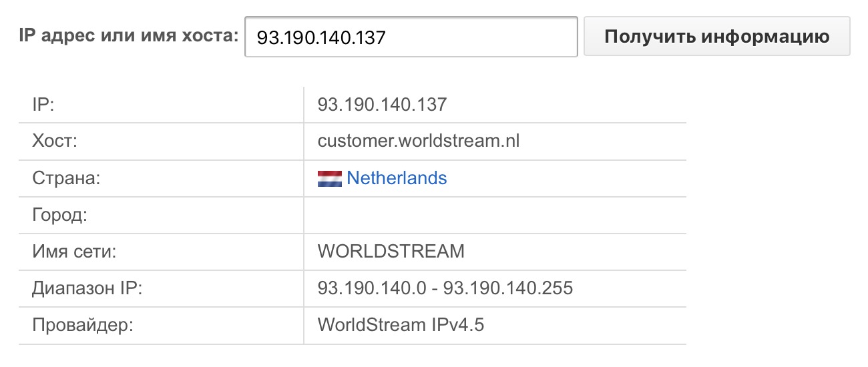Click the start of 93.190.140.0 in the range row
The image size is (868, 367).
tap(319, 288)
